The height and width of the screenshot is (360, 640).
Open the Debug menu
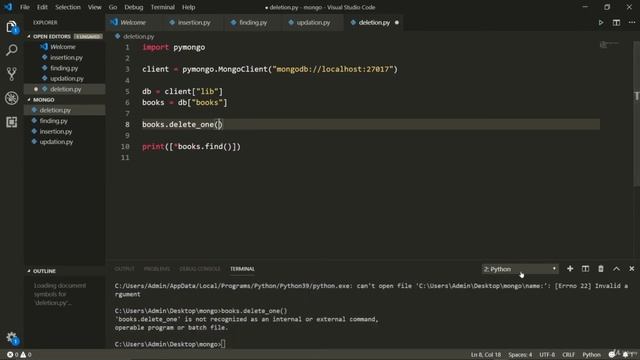(x=133, y=7)
